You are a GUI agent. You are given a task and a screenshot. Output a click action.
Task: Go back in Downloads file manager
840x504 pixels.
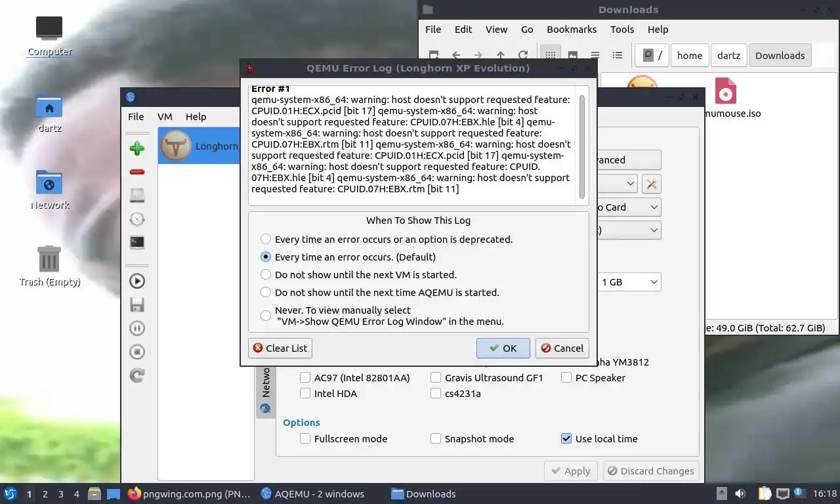456,56
